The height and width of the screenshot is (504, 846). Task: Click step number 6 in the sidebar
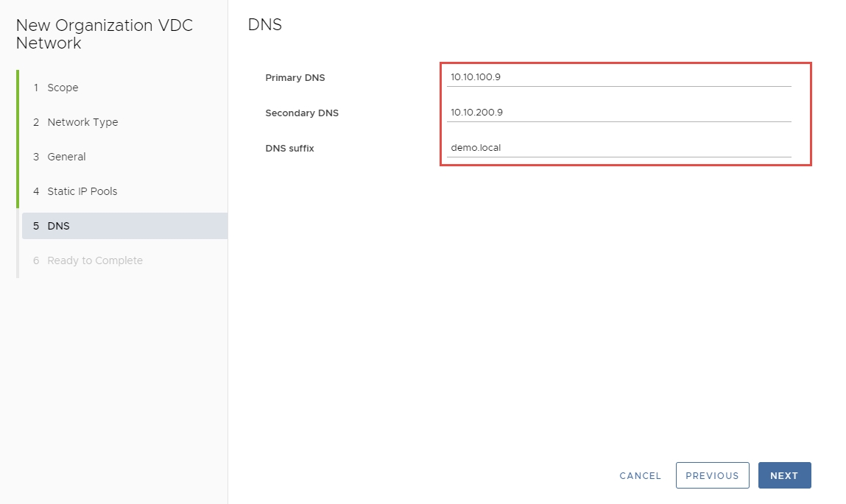[x=36, y=260]
